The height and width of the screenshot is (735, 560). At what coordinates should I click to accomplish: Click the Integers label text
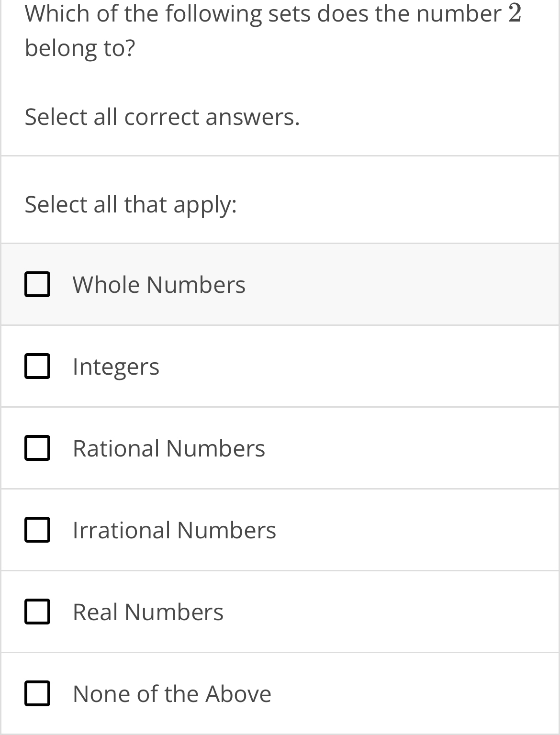[x=116, y=367]
